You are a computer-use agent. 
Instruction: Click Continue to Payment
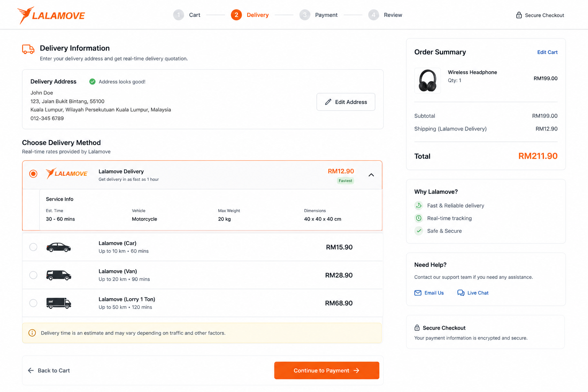pyautogui.click(x=327, y=371)
